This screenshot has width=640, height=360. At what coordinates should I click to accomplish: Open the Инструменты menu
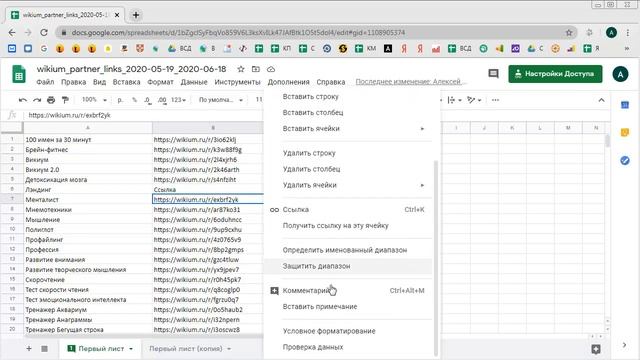(237, 82)
